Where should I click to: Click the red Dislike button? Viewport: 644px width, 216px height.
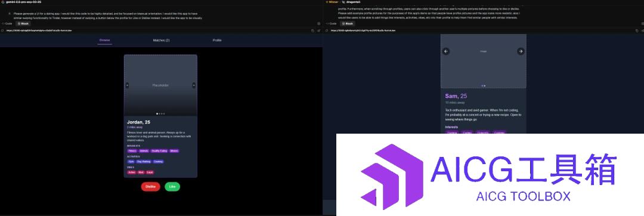[150, 186]
